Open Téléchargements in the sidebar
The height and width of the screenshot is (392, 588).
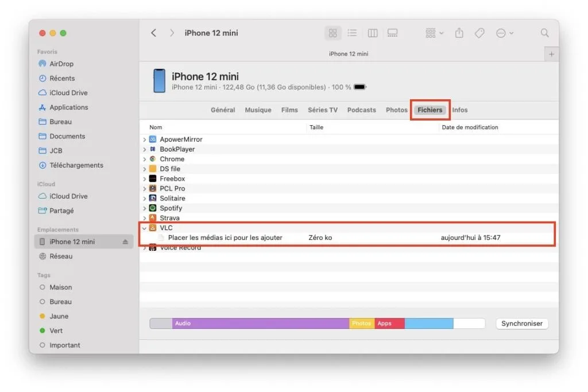tap(76, 165)
